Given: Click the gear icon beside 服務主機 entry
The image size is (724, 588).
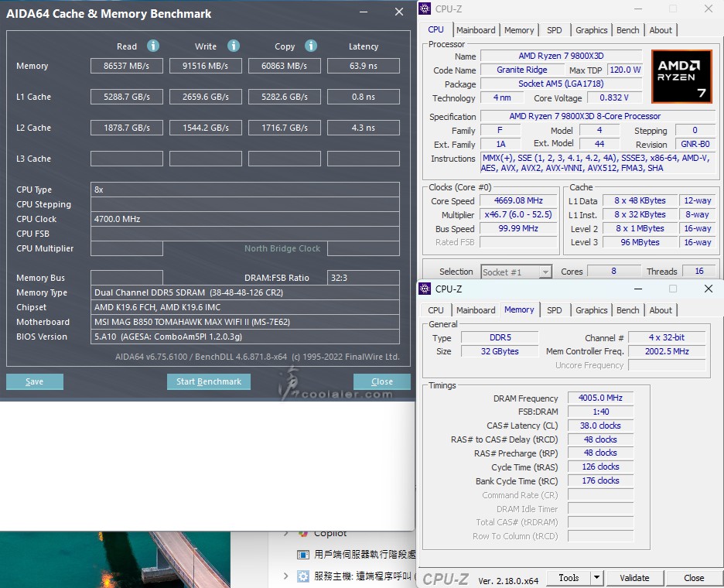Looking at the screenshot, I should 304,576.
